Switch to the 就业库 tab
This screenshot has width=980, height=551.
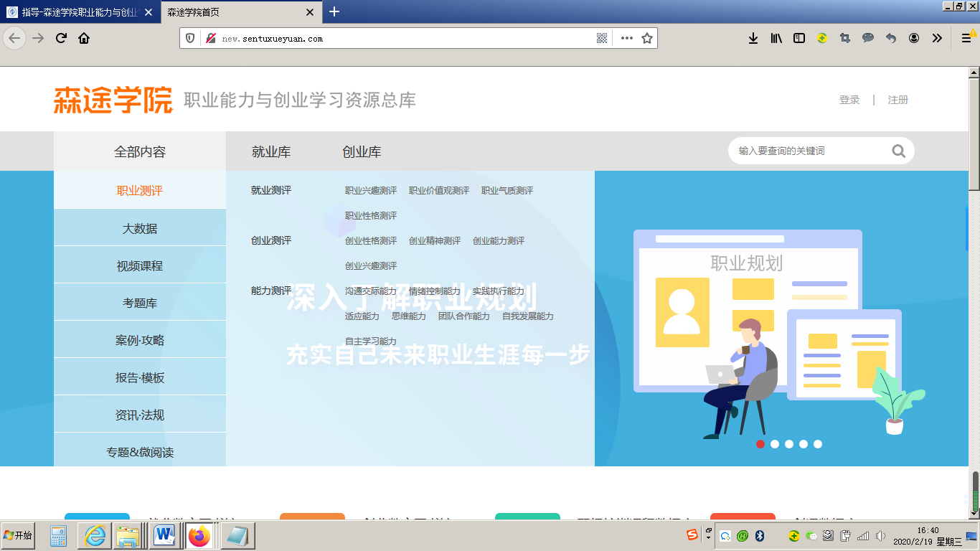(x=271, y=152)
